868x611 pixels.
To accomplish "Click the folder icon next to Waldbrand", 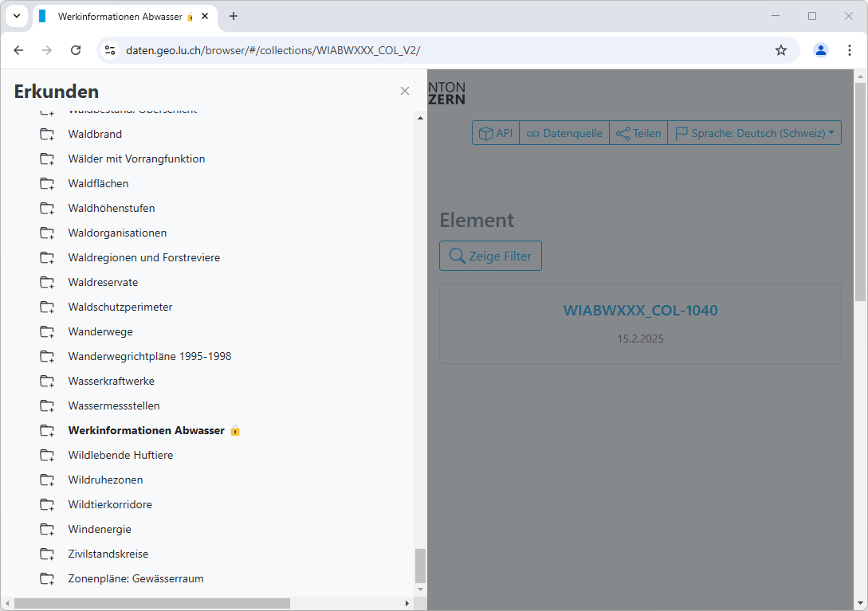I will 47,135.
